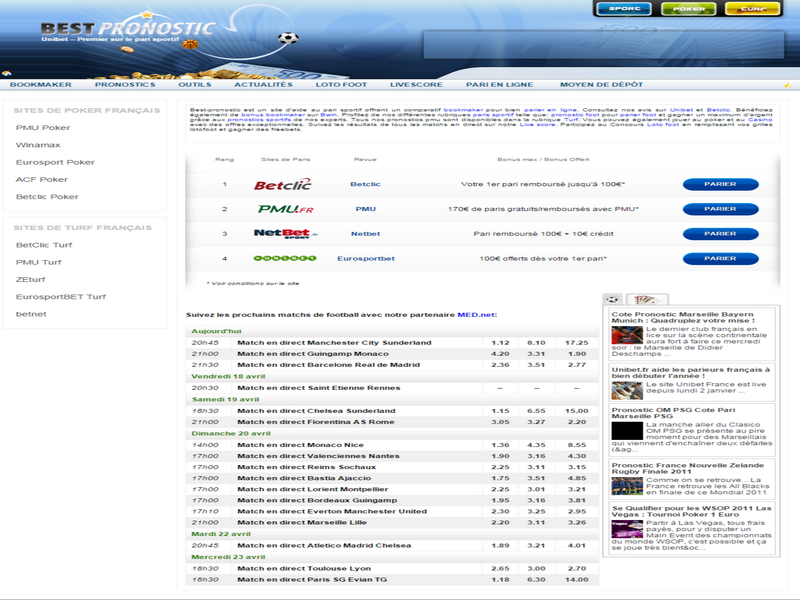Click the empty banner field in the header
The image size is (800, 600).
(604, 44)
